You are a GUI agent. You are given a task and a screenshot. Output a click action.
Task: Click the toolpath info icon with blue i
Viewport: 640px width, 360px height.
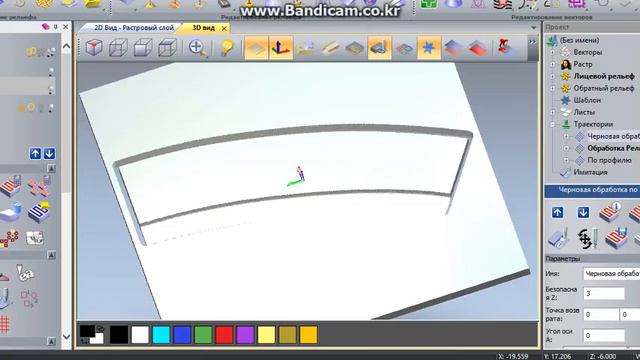610,212
